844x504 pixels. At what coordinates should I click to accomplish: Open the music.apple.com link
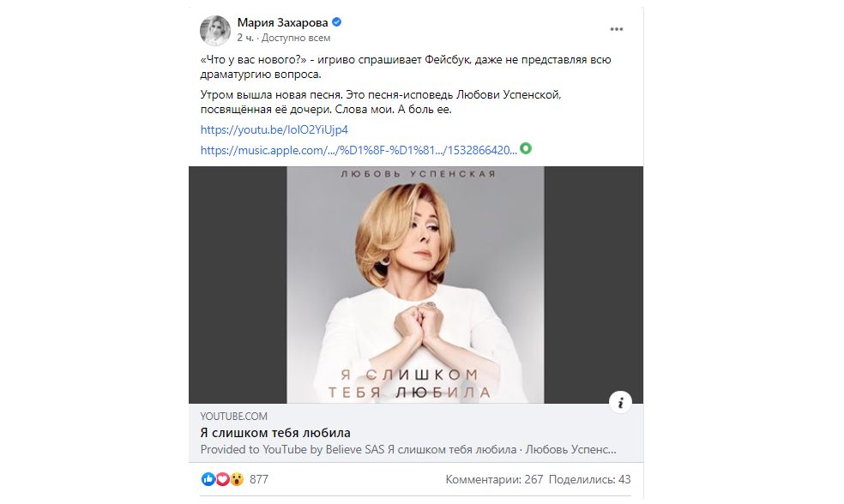tap(359, 149)
